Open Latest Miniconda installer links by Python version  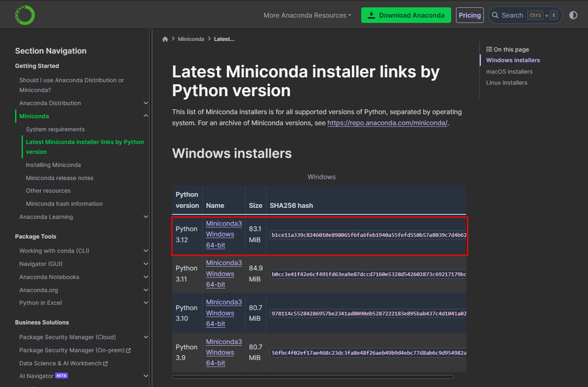coord(85,147)
